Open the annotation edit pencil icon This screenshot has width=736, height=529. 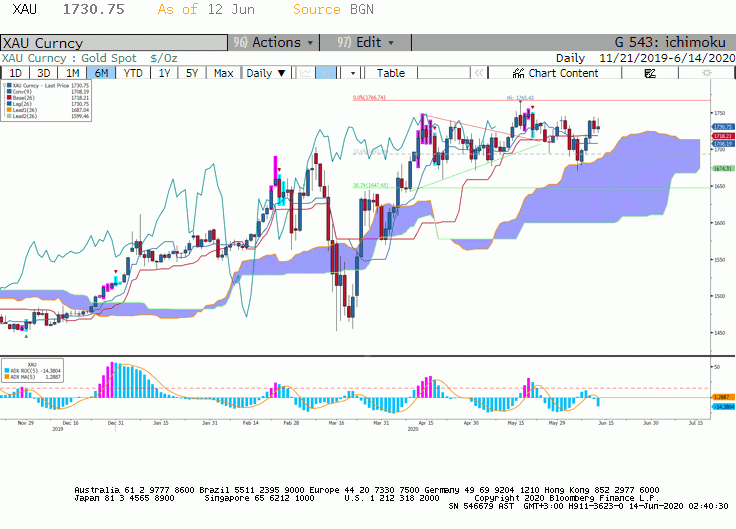point(650,73)
